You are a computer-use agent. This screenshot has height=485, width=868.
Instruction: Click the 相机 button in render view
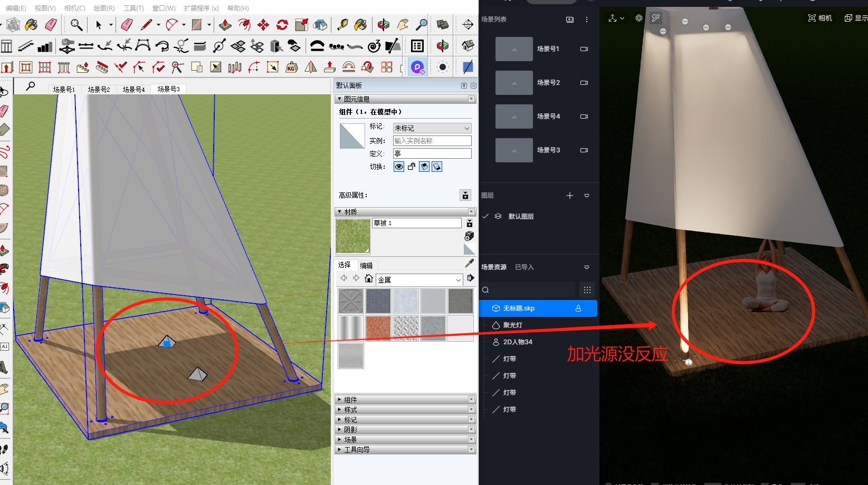click(820, 18)
